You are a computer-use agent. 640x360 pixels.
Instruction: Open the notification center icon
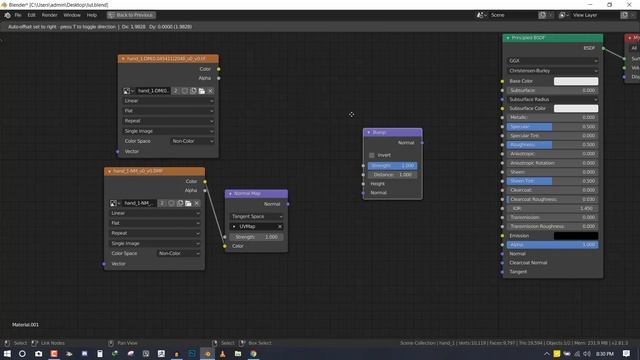[x=627, y=354]
